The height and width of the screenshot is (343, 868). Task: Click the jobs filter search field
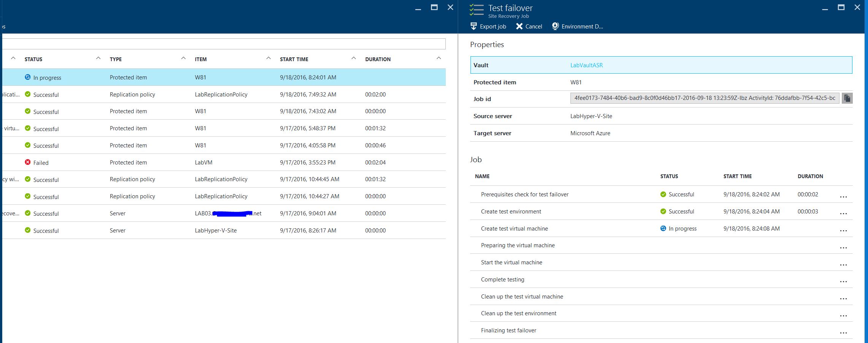click(223, 44)
